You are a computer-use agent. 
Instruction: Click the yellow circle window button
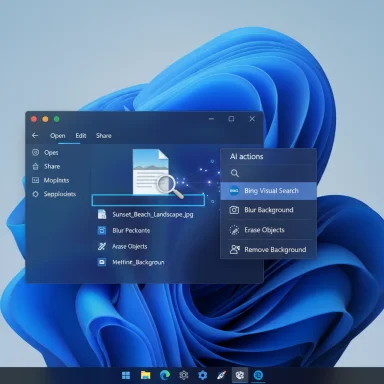coord(45,119)
